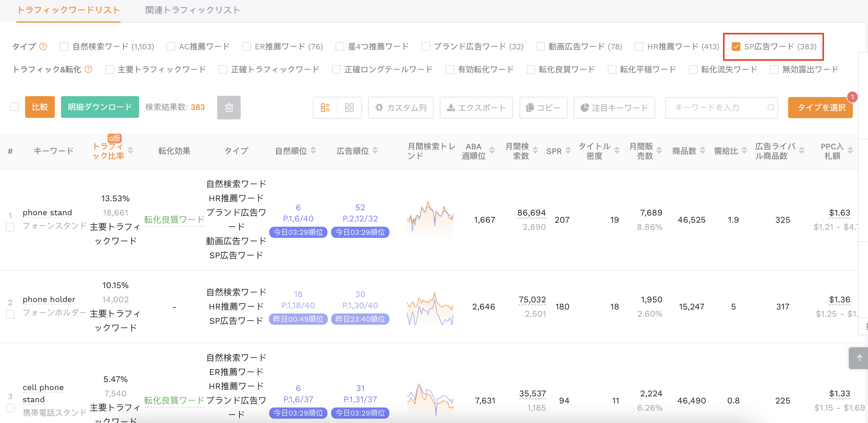Screen dimensions: 868x423
Task: Select the phone stand row checkbox
Action: click(11, 227)
